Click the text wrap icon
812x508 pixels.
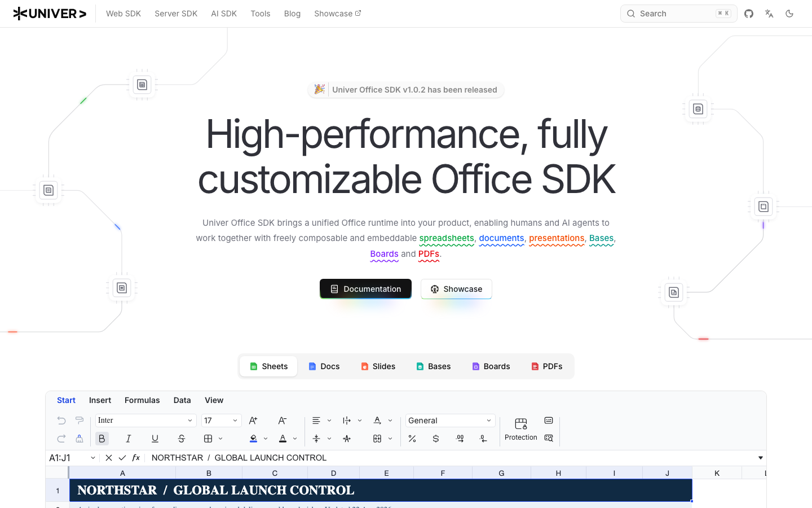tap(347, 421)
